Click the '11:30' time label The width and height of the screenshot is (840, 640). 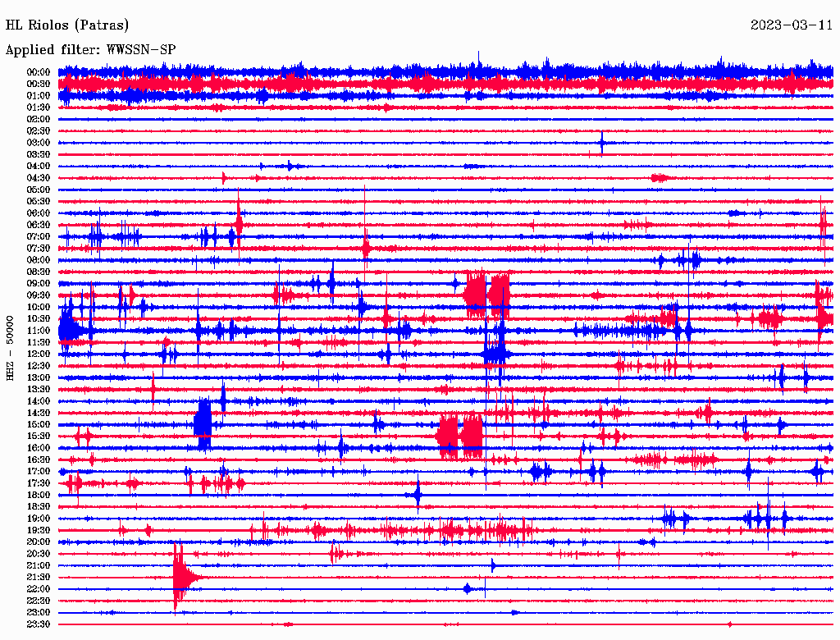point(39,342)
